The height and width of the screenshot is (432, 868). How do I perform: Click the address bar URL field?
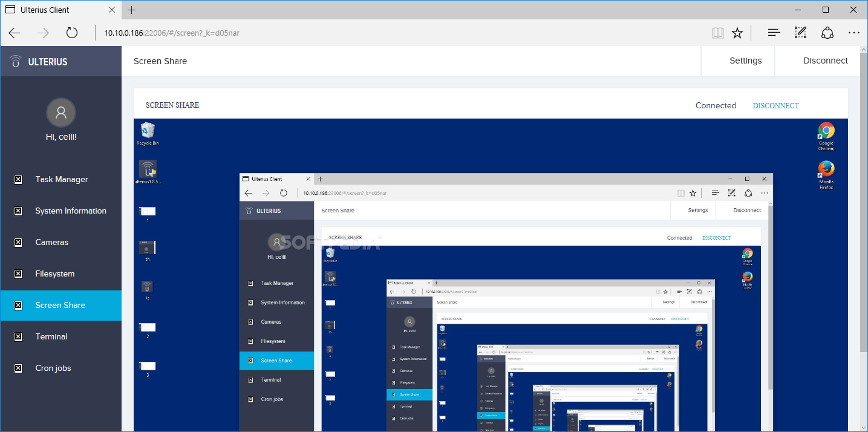399,33
